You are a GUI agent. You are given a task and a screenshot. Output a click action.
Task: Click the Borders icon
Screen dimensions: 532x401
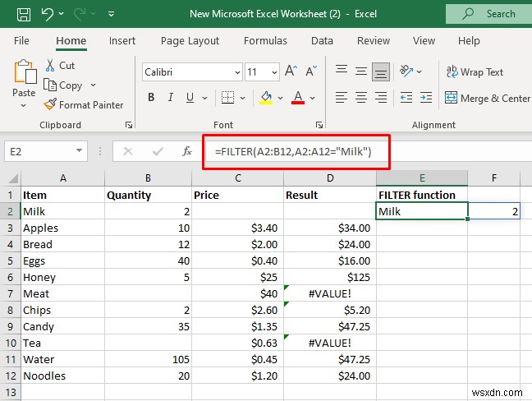tap(227, 98)
